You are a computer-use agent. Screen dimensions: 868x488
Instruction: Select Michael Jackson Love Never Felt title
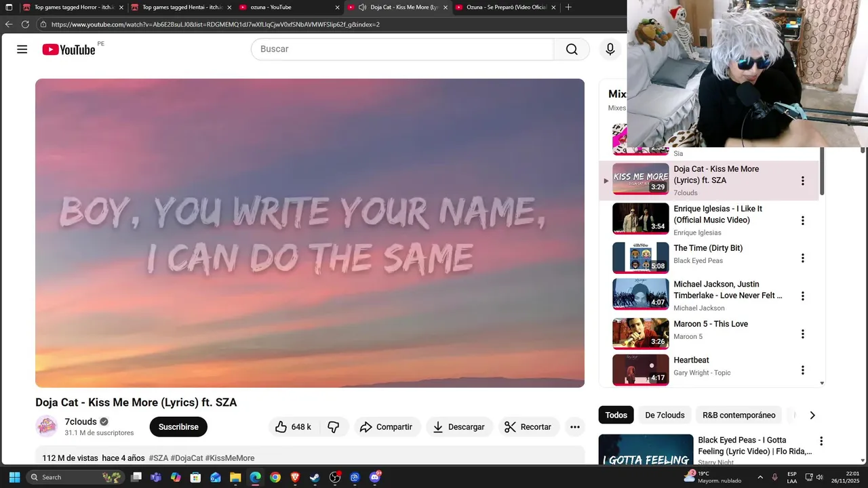(x=728, y=289)
